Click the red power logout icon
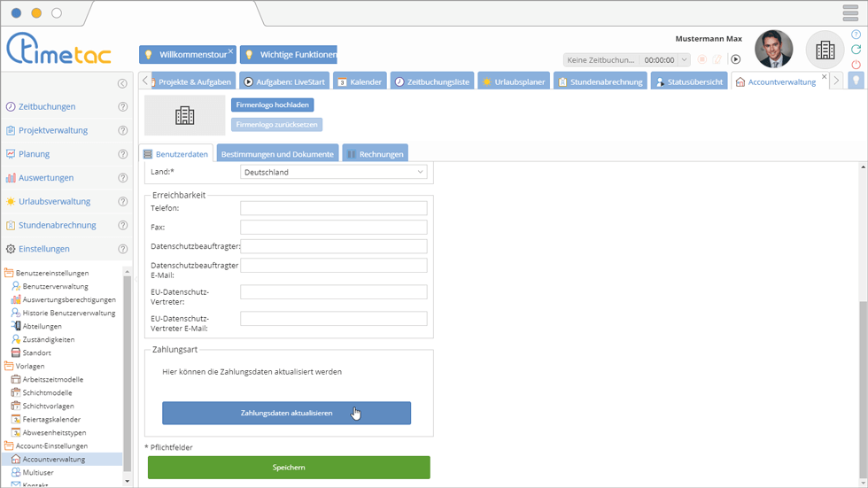 (856, 65)
